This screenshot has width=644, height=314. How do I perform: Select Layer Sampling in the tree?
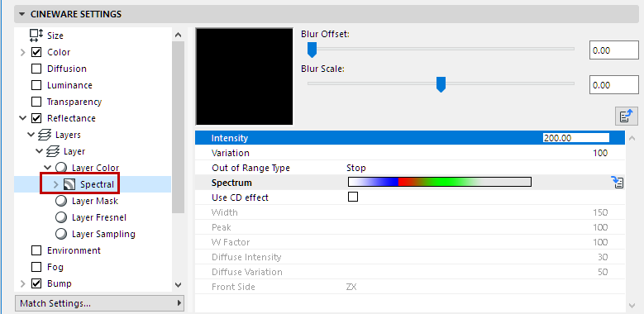pos(103,234)
